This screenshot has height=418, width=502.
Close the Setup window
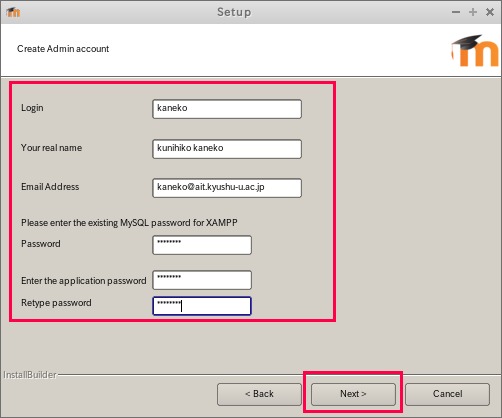(x=490, y=12)
